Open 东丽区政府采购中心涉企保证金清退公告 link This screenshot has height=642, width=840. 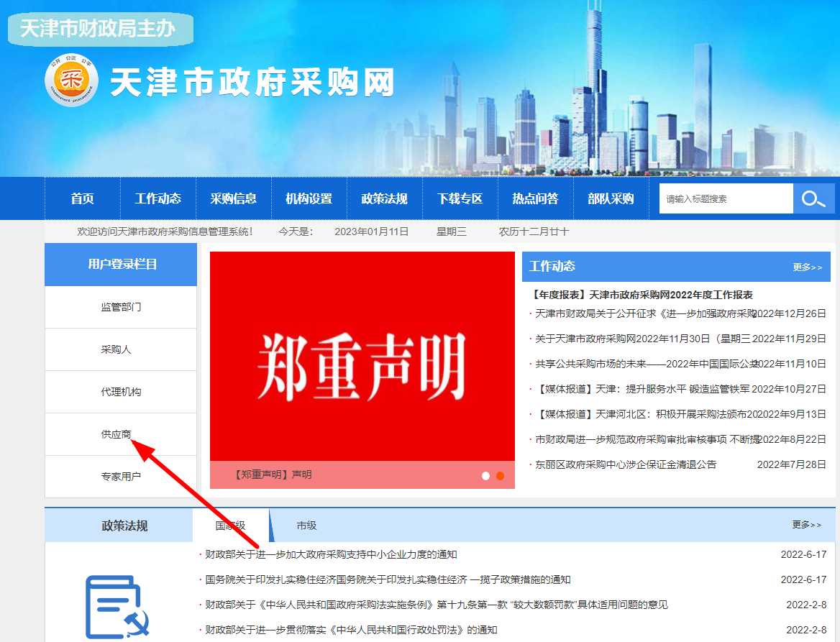point(626,464)
